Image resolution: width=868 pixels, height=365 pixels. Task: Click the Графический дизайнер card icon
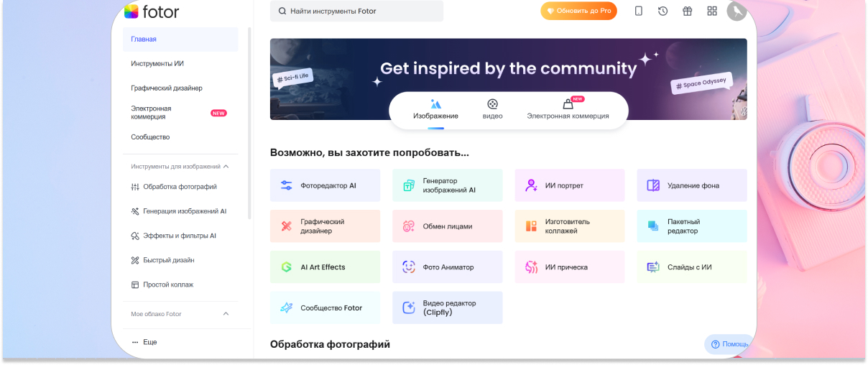click(287, 226)
